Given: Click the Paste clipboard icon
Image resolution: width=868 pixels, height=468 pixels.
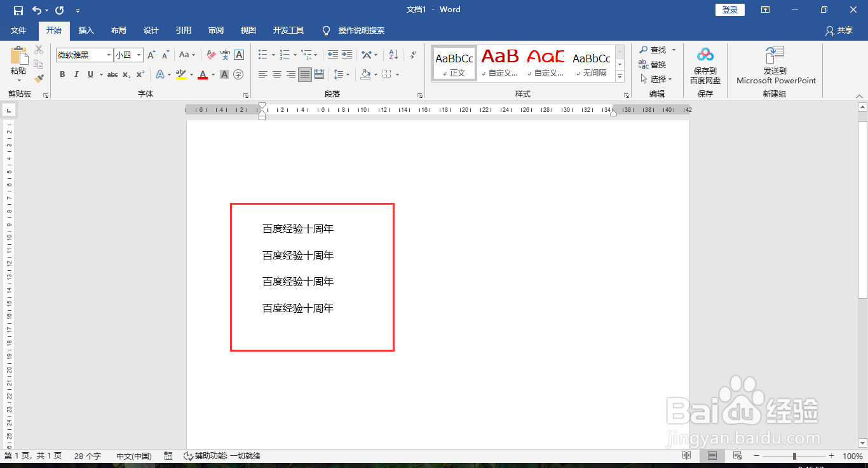Looking at the screenshot, I should [x=18, y=56].
